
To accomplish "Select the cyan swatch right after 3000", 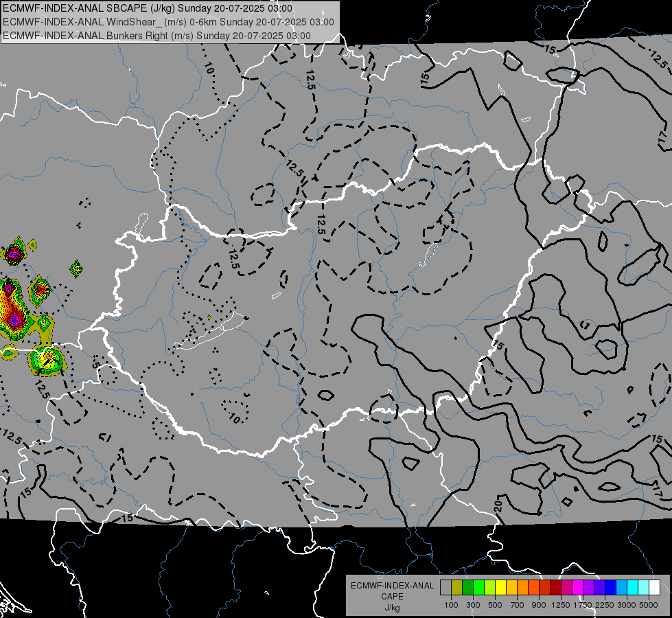I will pyautogui.click(x=633, y=588).
